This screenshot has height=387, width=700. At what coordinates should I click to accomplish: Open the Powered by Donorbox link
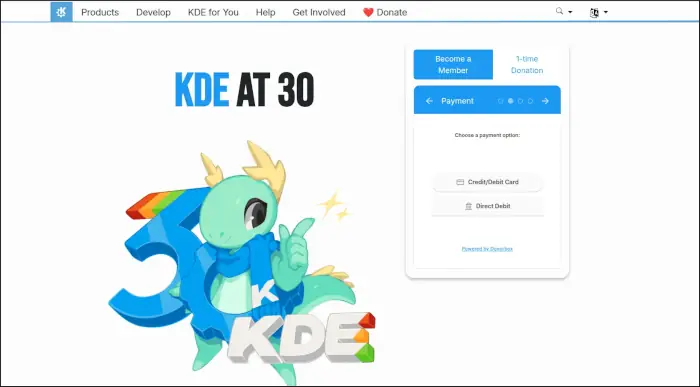click(x=487, y=249)
